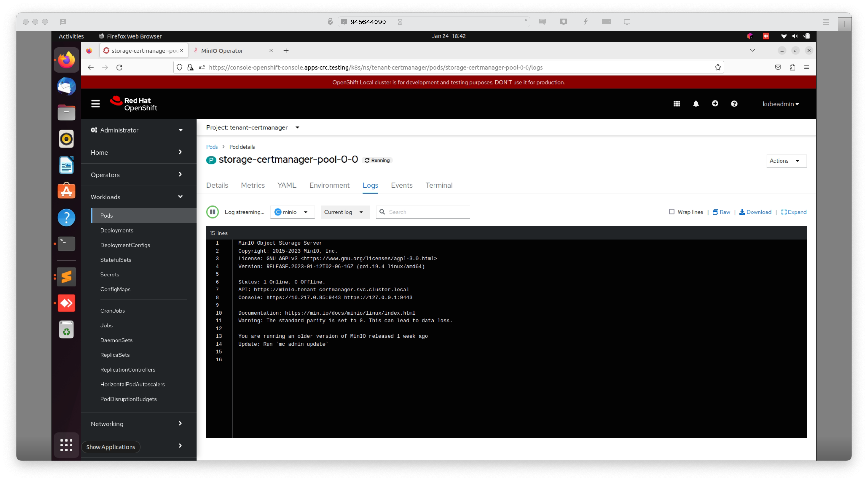Collapse the Workloads navigation section

(138, 197)
